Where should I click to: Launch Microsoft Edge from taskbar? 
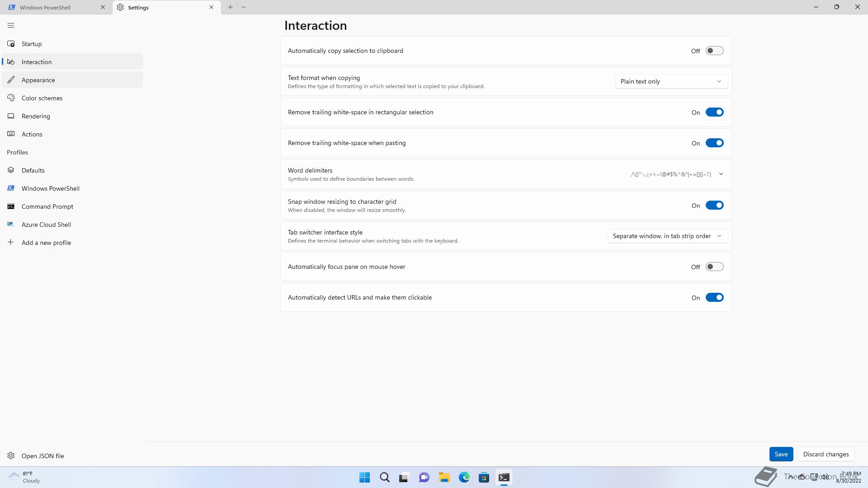click(464, 478)
